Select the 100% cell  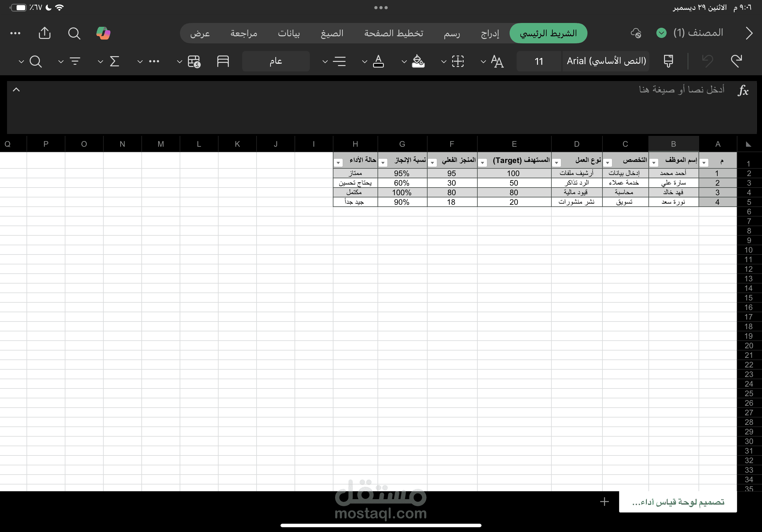(402, 192)
